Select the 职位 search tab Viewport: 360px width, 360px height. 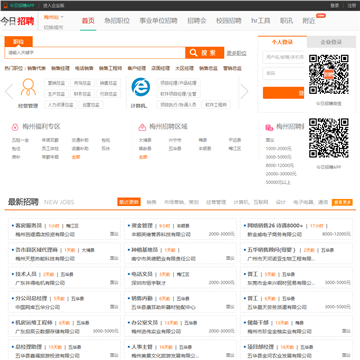tap(18, 42)
